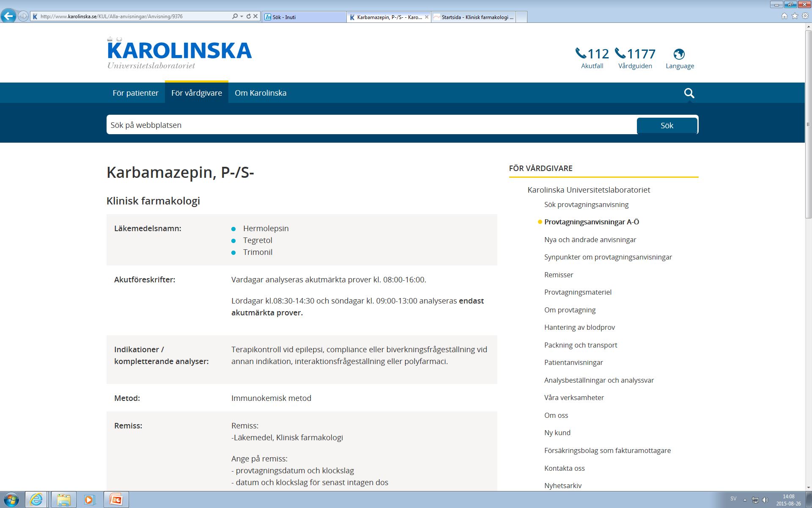812x508 pixels.
Task: Open Remisser sidebar link
Action: point(559,275)
